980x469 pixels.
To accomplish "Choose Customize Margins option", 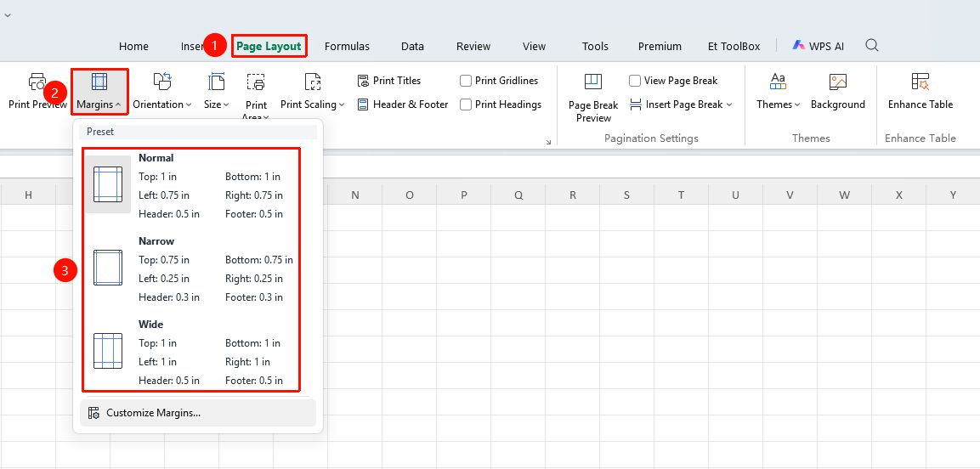I will click(198, 413).
